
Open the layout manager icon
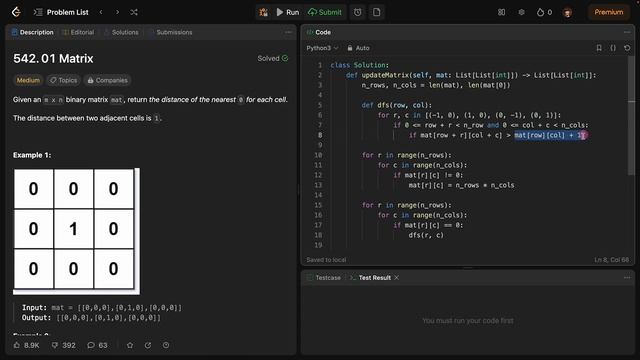501,12
